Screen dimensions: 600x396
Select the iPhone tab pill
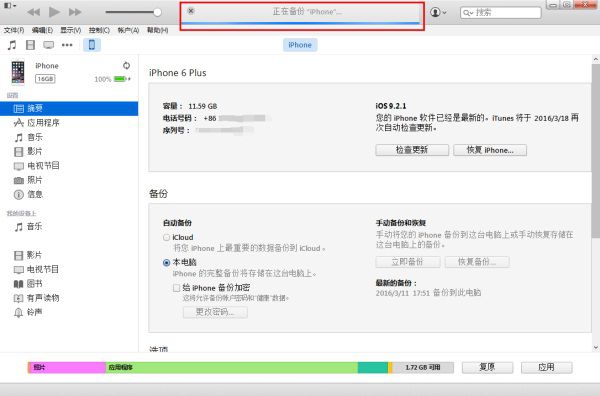click(300, 45)
